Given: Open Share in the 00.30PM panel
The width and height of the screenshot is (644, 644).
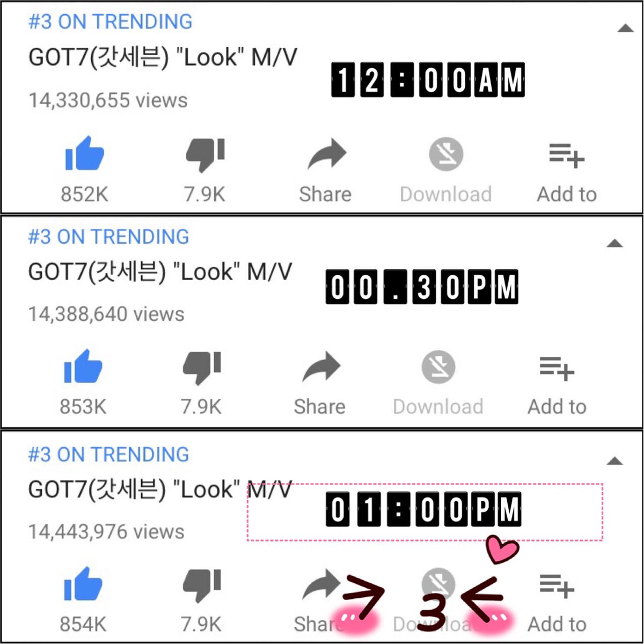Looking at the screenshot, I should point(321,367).
